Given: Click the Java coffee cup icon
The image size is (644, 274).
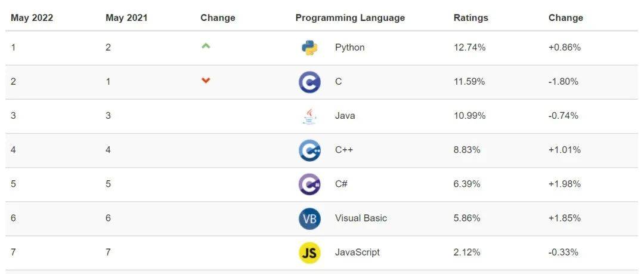Looking at the screenshot, I should click(309, 116).
